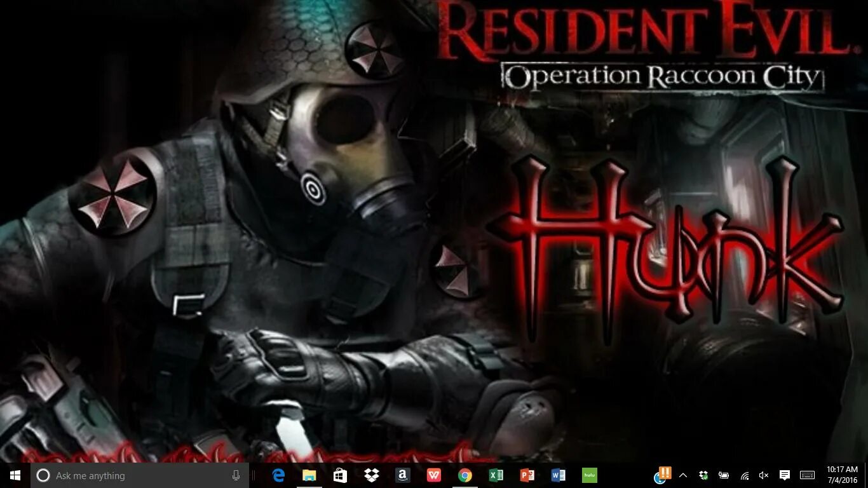This screenshot has height=488, width=868.
Task: Click the Cortana 'Ask me anything' search box
Action: (140, 475)
